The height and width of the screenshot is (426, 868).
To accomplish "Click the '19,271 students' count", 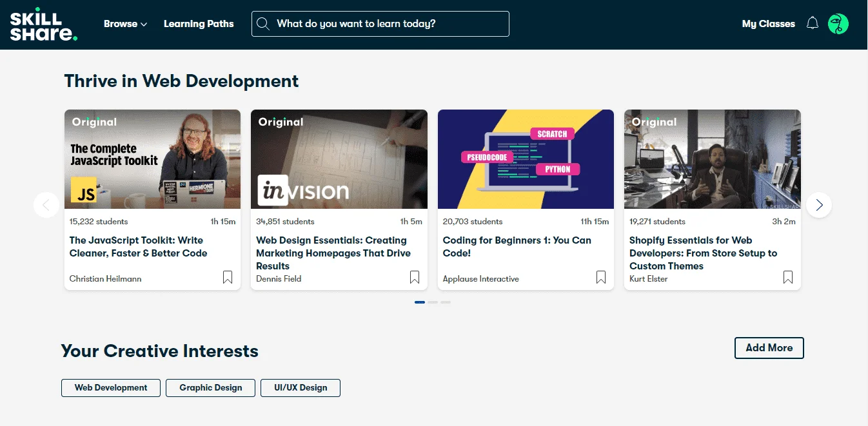I will (658, 222).
